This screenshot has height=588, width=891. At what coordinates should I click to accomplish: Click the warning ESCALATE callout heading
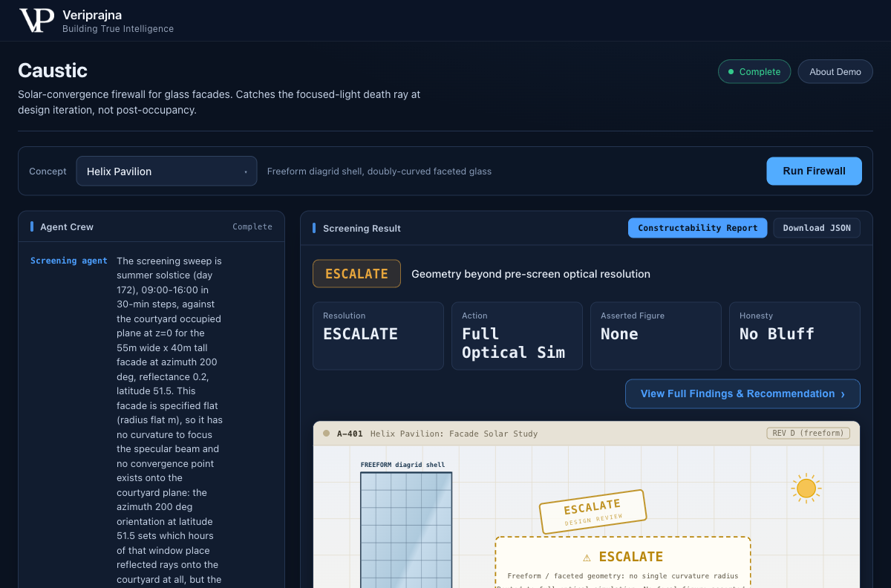[623, 557]
